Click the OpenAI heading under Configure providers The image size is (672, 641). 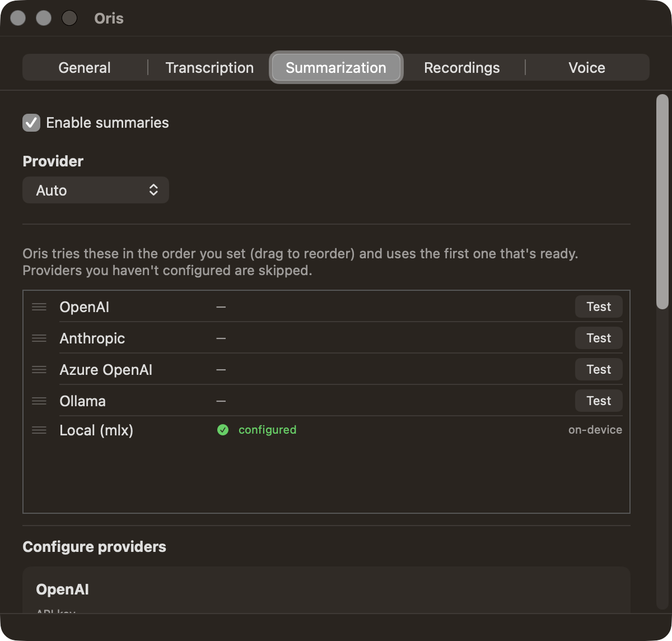[x=63, y=589]
